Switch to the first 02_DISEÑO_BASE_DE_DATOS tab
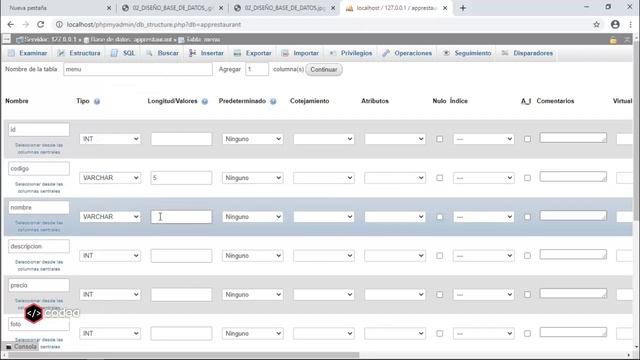The height and width of the screenshot is (360, 640). point(172,8)
